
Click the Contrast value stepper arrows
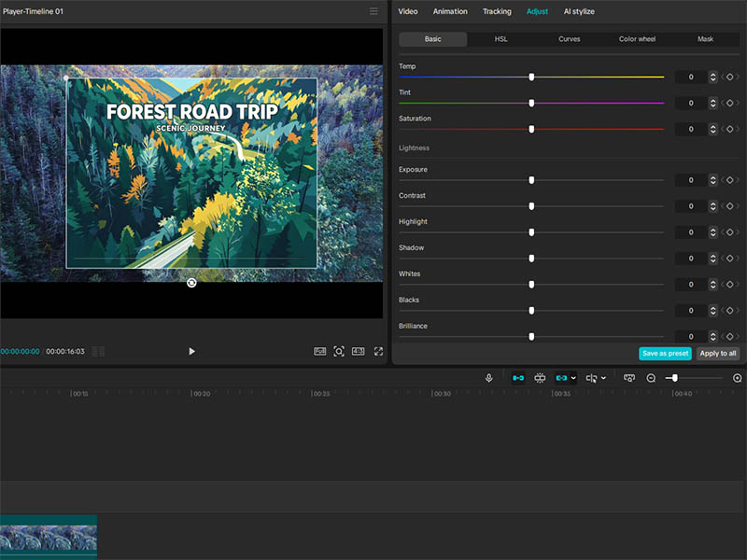click(712, 206)
